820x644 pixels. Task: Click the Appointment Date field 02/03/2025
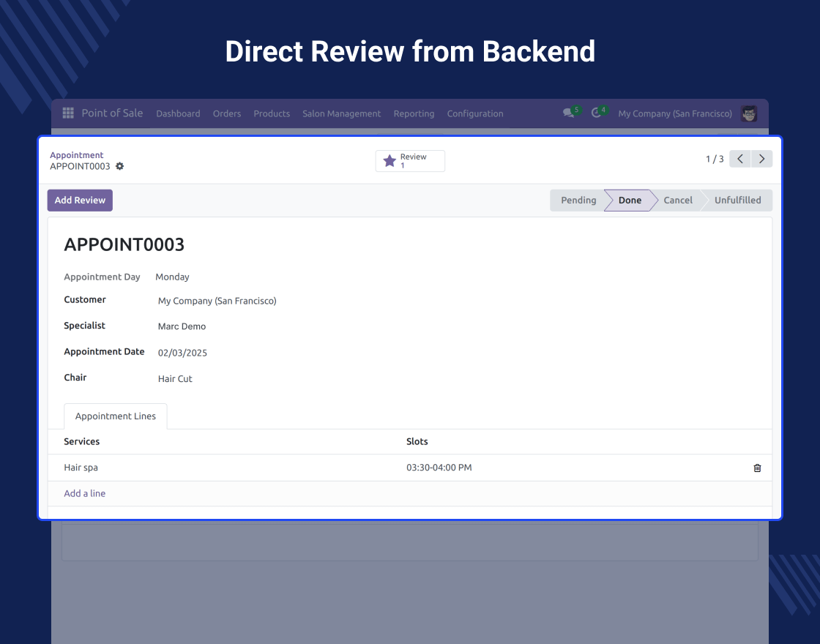point(182,353)
